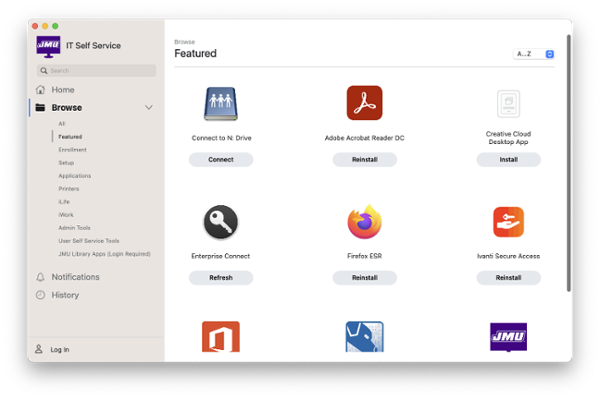Select the Enrollment category
600x399 pixels.
point(72,150)
